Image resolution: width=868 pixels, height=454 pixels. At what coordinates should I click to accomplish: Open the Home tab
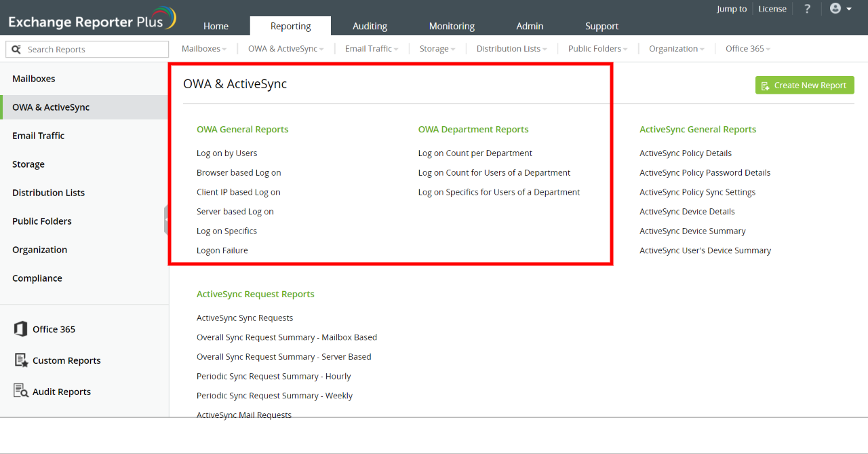coord(216,26)
